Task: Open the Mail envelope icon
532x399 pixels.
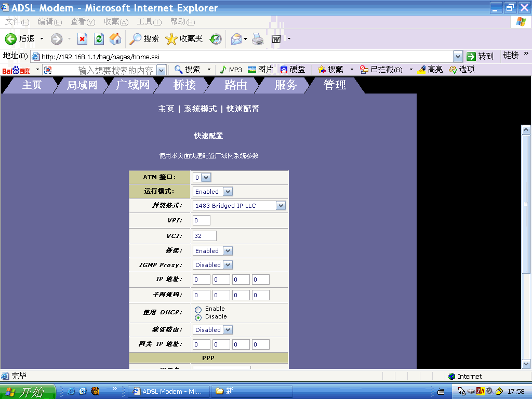Action: tap(236, 39)
